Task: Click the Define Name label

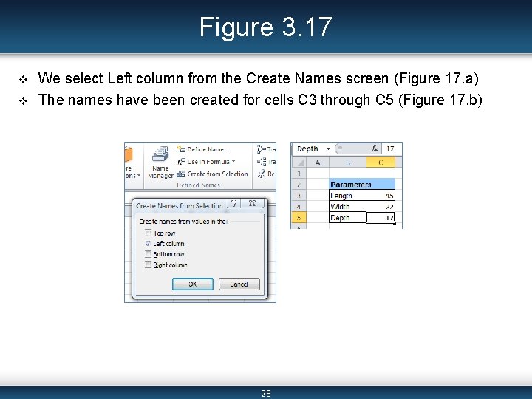Action: point(205,149)
